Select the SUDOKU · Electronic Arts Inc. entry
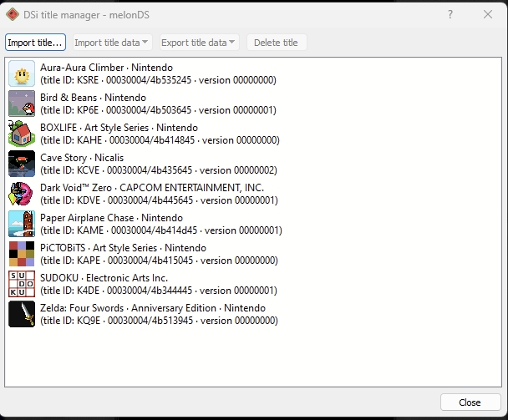The height and width of the screenshot is (420, 508). pos(104,278)
